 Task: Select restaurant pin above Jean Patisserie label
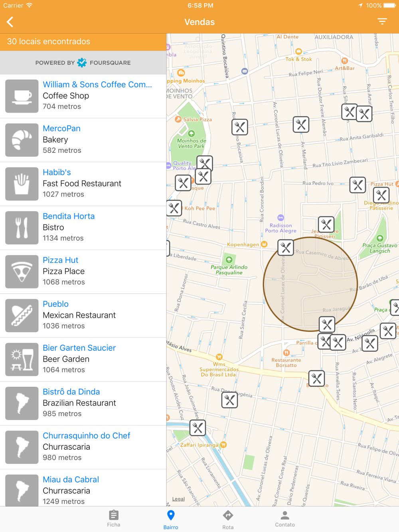tap(326, 225)
